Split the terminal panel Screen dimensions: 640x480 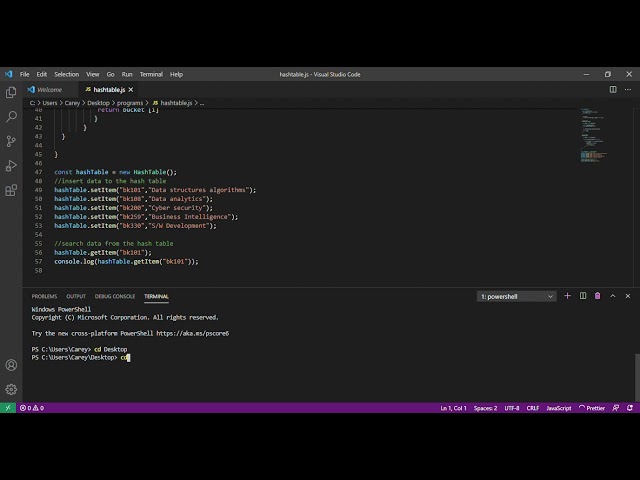click(583, 296)
